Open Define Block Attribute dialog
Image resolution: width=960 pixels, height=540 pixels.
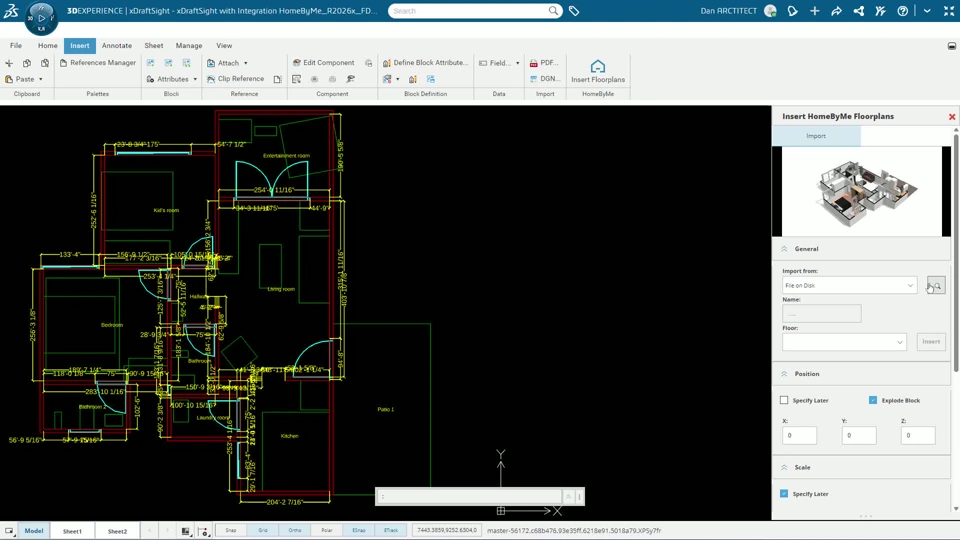(x=426, y=62)
